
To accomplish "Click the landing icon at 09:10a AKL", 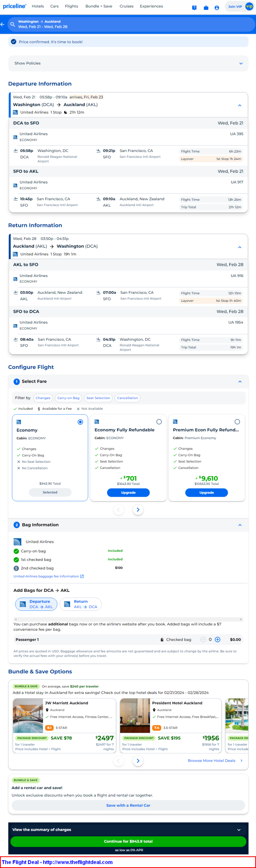I will 98,199.
